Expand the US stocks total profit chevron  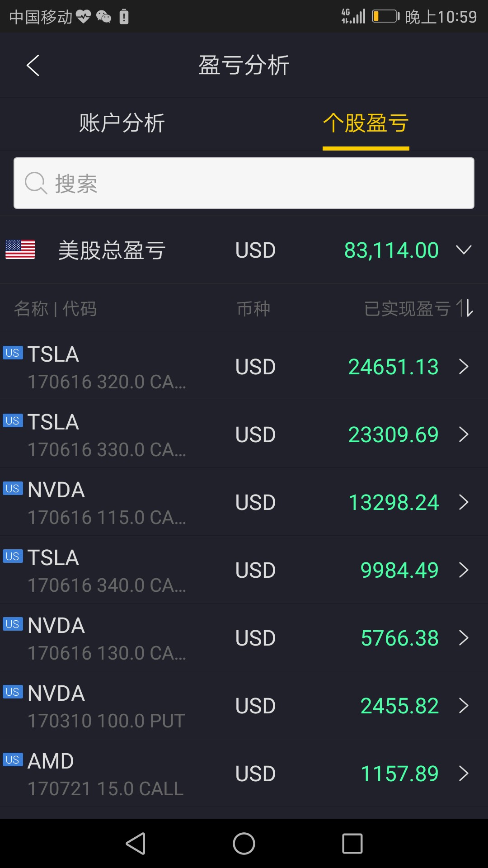[464, 250]
